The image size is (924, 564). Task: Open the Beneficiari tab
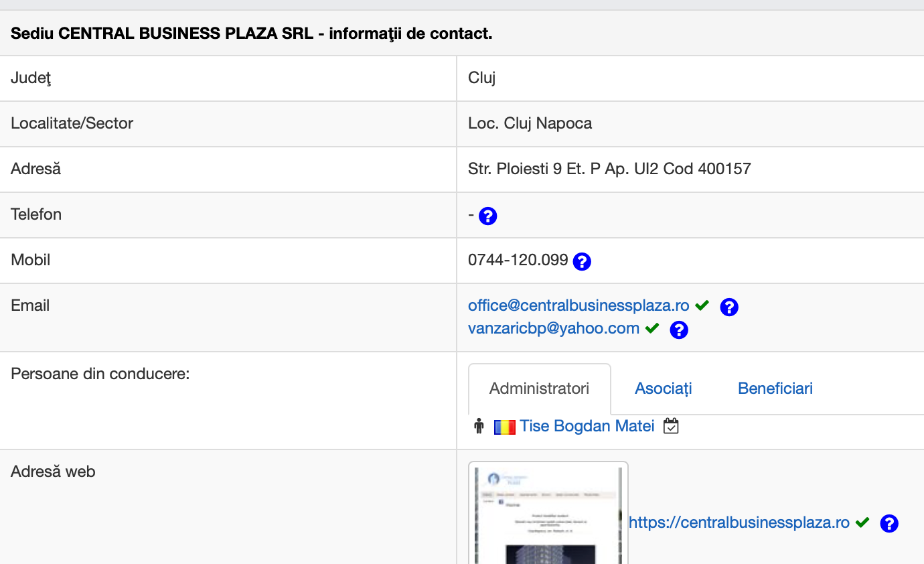click(775, 389)
